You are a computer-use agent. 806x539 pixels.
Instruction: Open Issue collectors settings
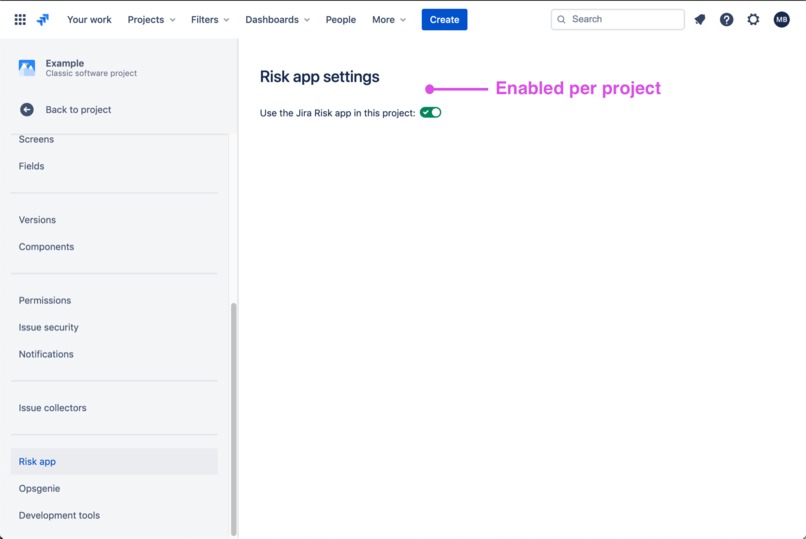(x=52, y=408)
